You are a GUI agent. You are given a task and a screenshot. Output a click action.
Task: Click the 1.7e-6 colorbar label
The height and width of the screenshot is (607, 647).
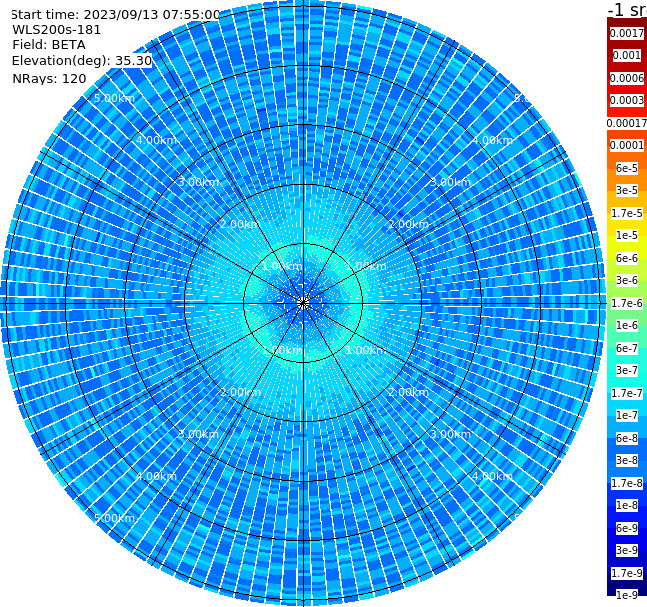(x=627, y=303)
